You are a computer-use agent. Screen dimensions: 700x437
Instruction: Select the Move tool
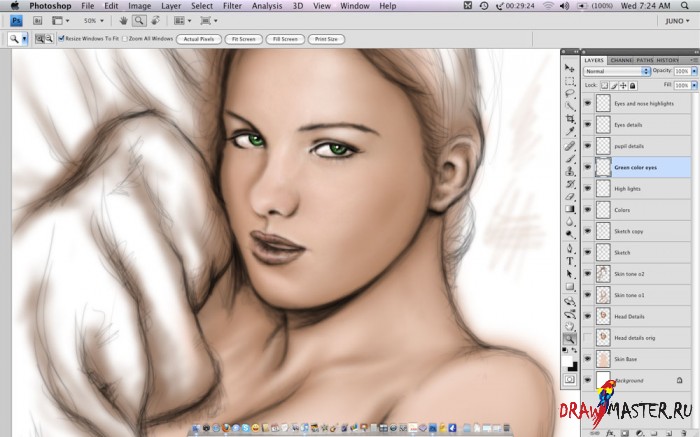tap(570, 68)
